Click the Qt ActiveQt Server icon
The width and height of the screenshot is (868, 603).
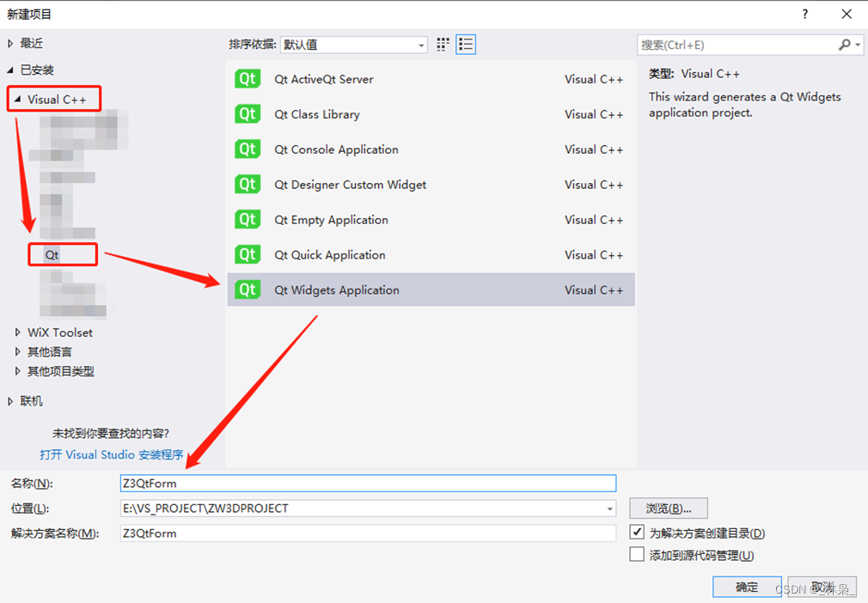point(248,79)
